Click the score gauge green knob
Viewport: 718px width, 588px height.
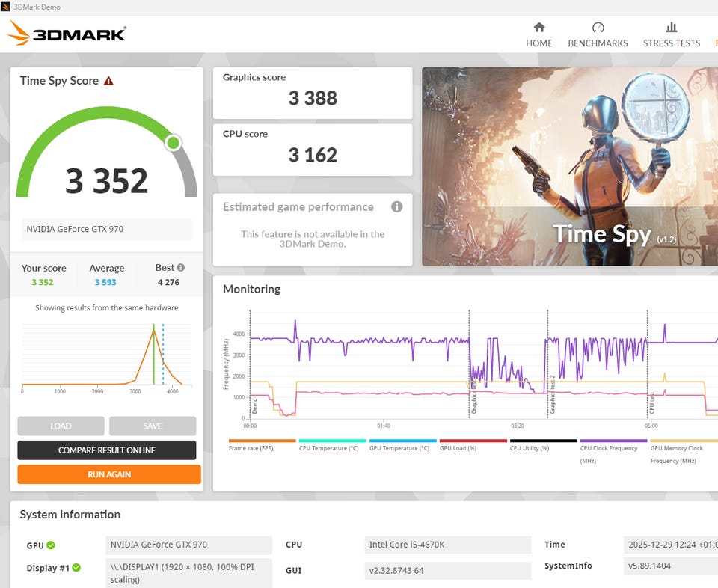[173, 143]
